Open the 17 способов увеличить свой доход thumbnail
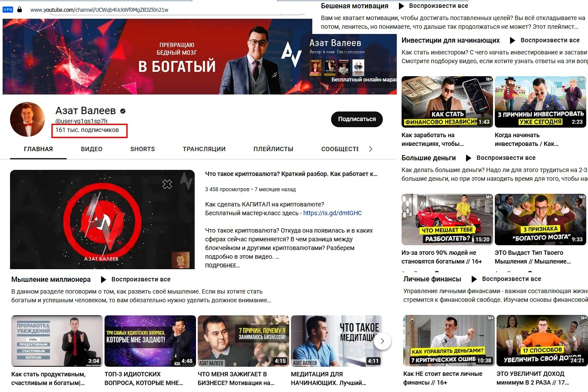Screen dimensions: 588x392 [542, 341]
